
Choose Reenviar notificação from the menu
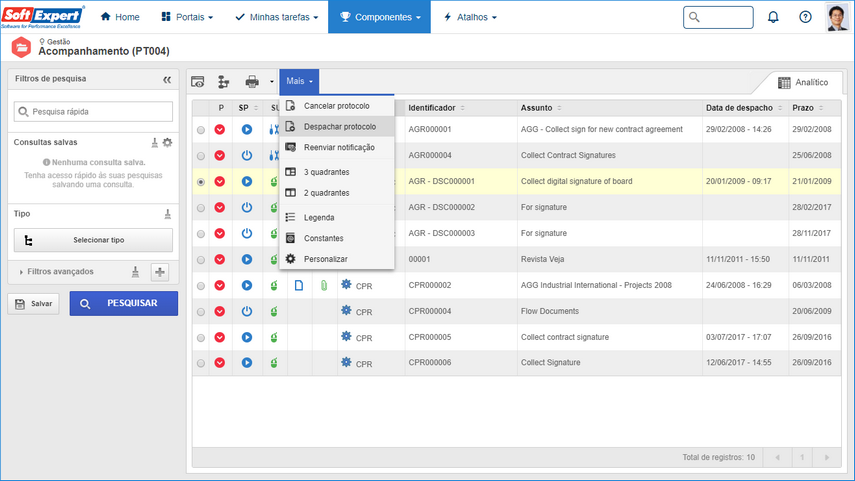click(336, 147)
